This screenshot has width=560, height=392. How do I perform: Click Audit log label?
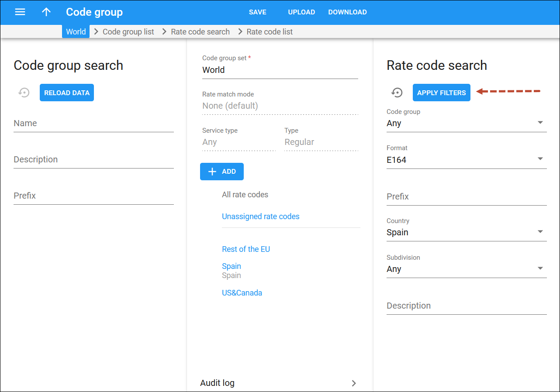click(217, 383)
